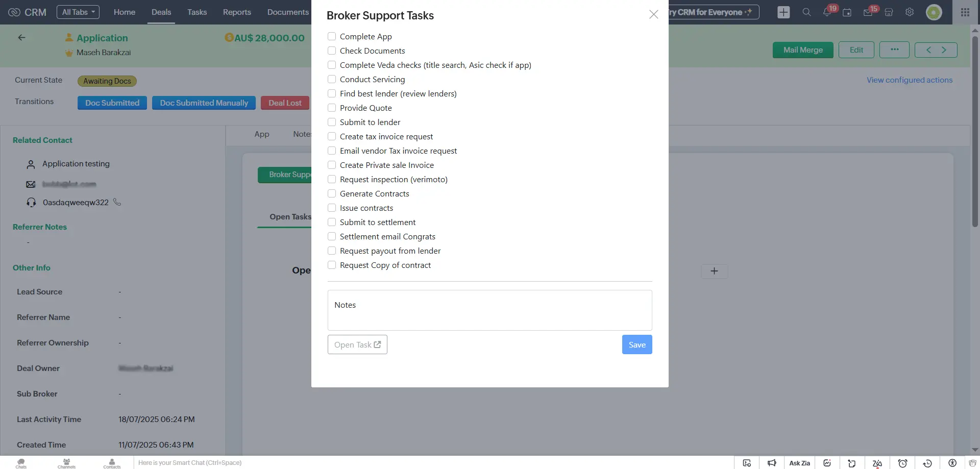Switch to the Tasks tab
This screenshot has height=469, width=980.
pos(197,12)
